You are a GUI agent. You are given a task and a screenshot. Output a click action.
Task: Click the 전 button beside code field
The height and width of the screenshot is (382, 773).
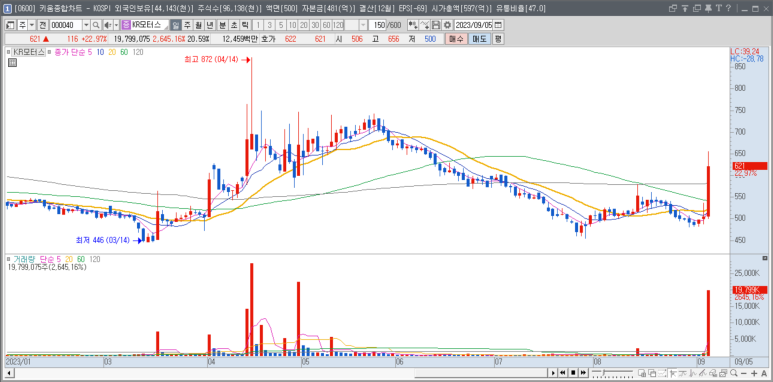tap(42, 25)
